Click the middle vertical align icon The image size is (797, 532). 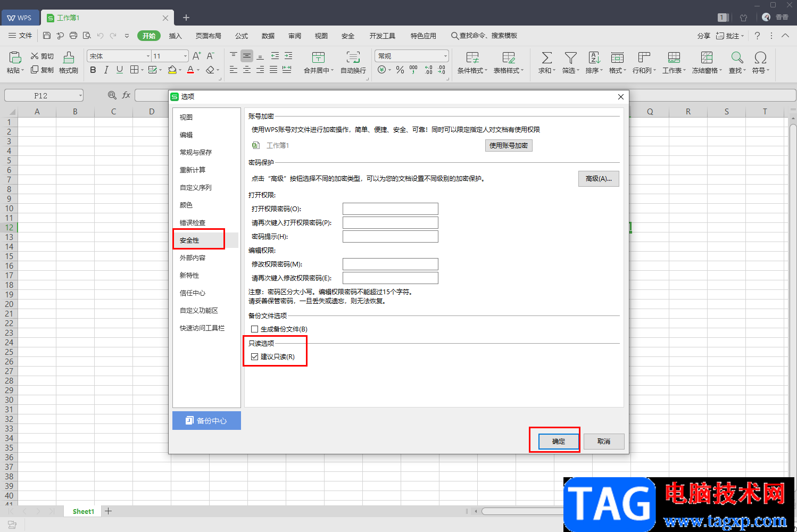[x=247, y=56]
